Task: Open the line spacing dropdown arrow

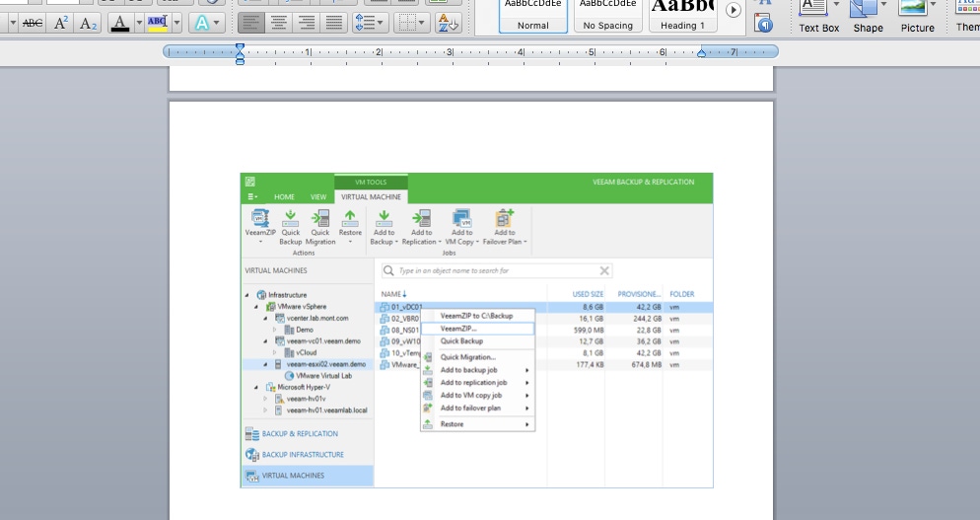Action: tap(381, 24)
